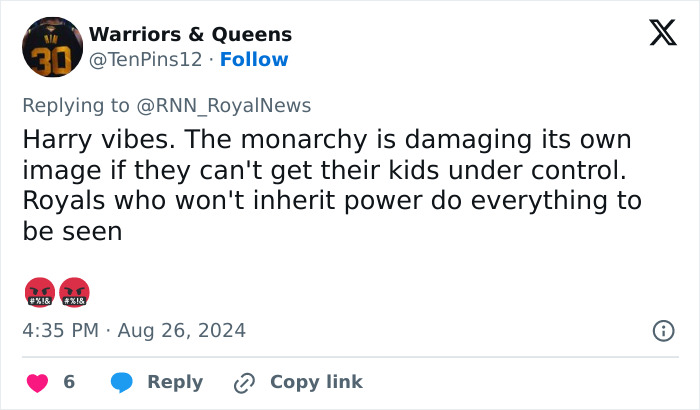Click the chain link copy icon
The height and width of the screenshot is (410, 700).
coord(244,382)
